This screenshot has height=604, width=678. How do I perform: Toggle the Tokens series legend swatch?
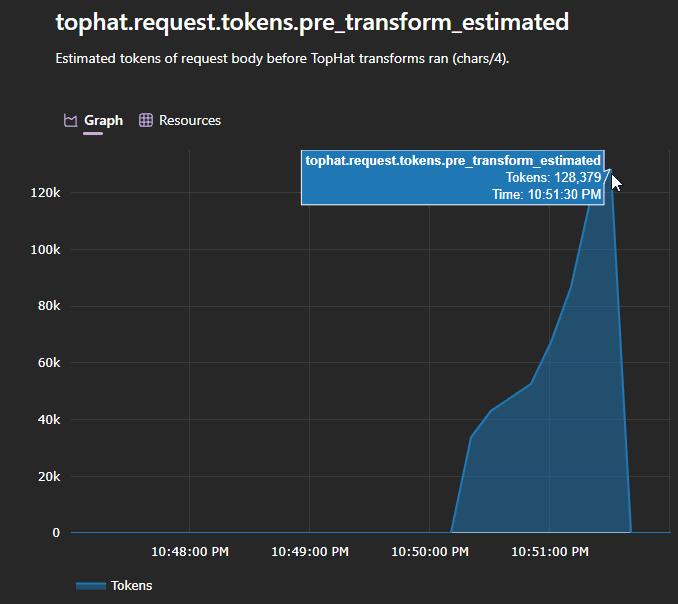(90, 585)
